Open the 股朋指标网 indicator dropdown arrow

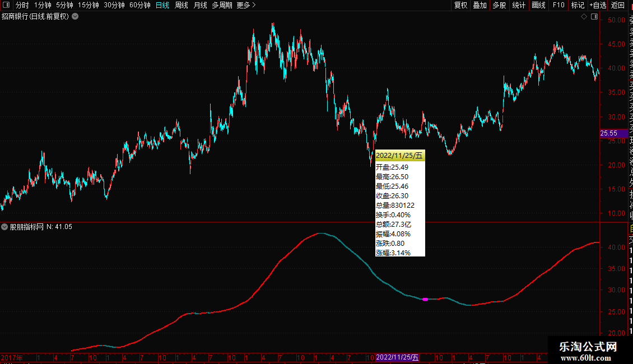[x=5, y=227]
